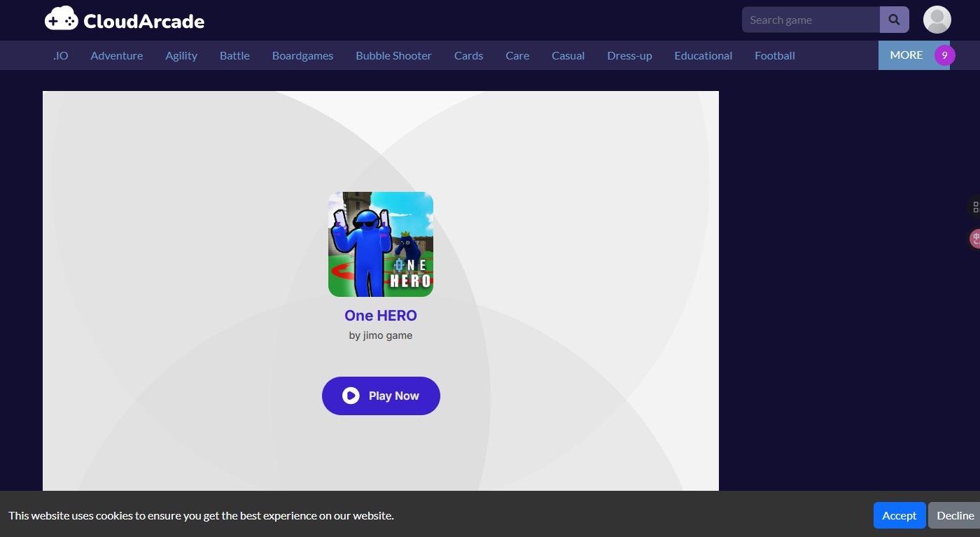
Task: Open the Cards category
Action: click(x=468, y=55)
